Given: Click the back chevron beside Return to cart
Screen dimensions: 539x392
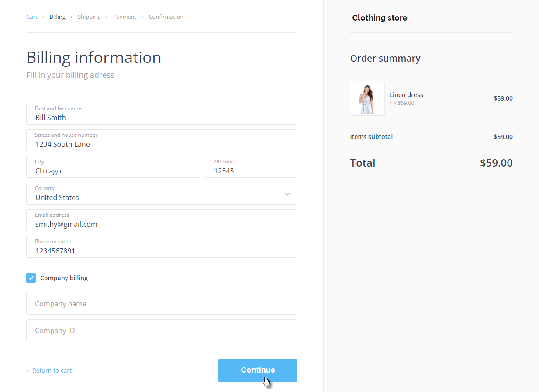Looking at the screenshot, I should [x=28, y=371].
